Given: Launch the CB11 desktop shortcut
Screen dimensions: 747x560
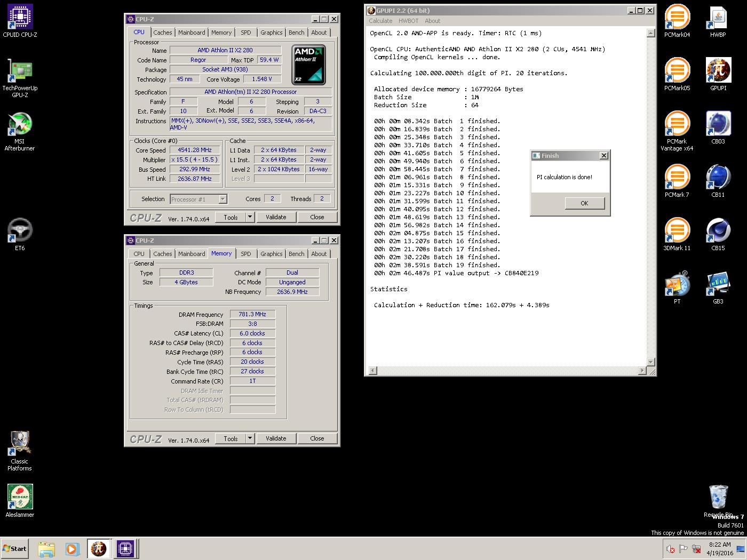Looking at the screenshot, I should tap(718, 181).
